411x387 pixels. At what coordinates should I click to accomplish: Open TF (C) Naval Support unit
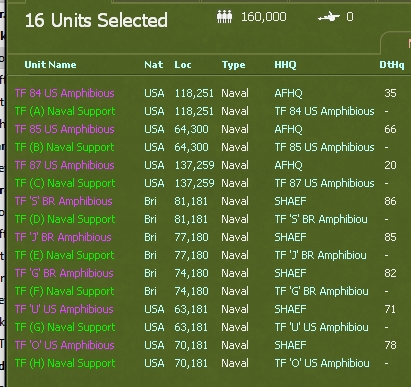65,183
